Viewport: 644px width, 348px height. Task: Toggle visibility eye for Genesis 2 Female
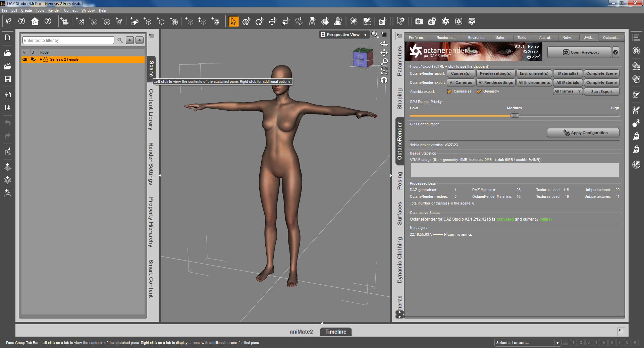point(25,59)
